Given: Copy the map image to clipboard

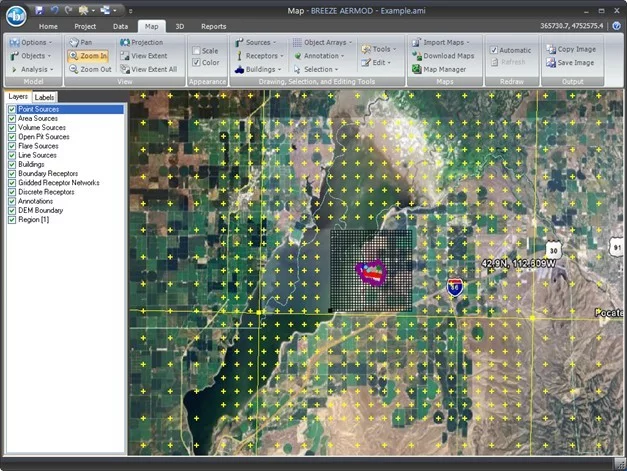Looking at the screenshot, I should [x=573, y=49].
